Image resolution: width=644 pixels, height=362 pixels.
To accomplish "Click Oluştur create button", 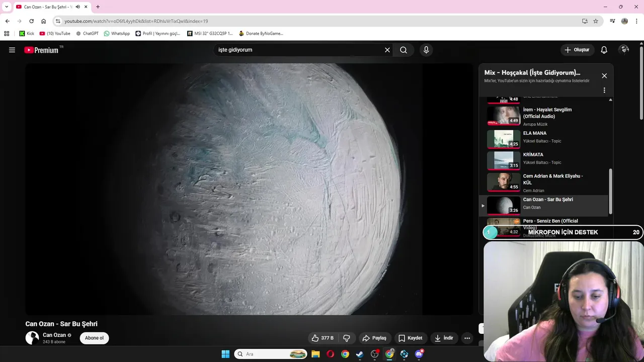I will [x=577, y=50].
